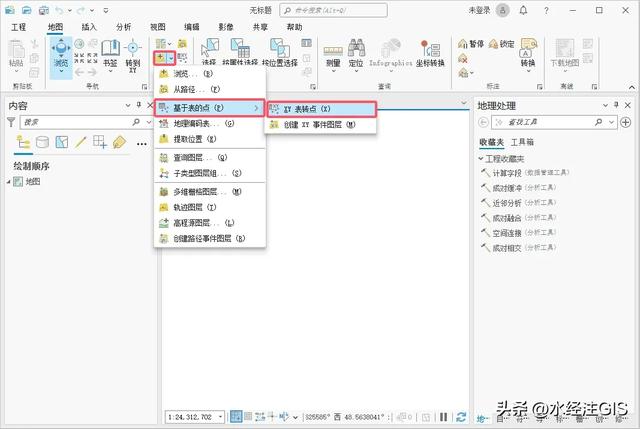Select Geocode Table (地理编码表...) entry
640x429 pixels.
click(210, 123)
